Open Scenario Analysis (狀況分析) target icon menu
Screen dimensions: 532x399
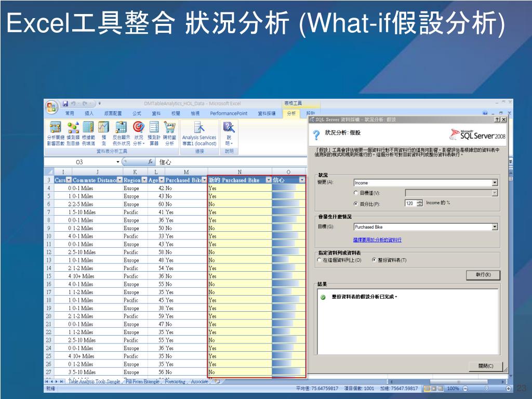tap(138, 134)
